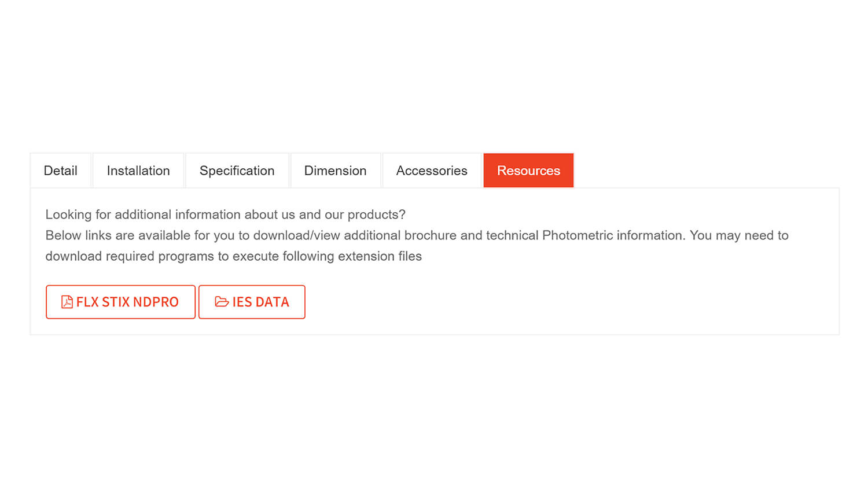Screen dimensions: 868x488
Task: Click the blank area right of Resources tab
Action: click(x=706, y=171)
